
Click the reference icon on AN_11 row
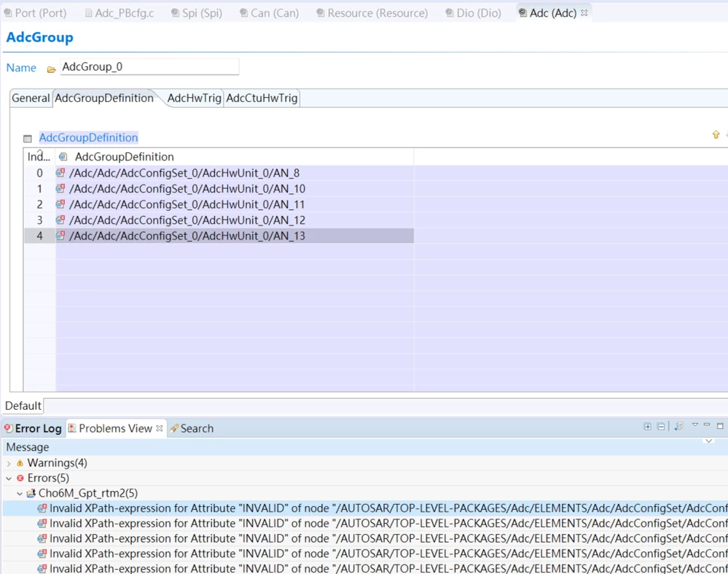point(60,204)
